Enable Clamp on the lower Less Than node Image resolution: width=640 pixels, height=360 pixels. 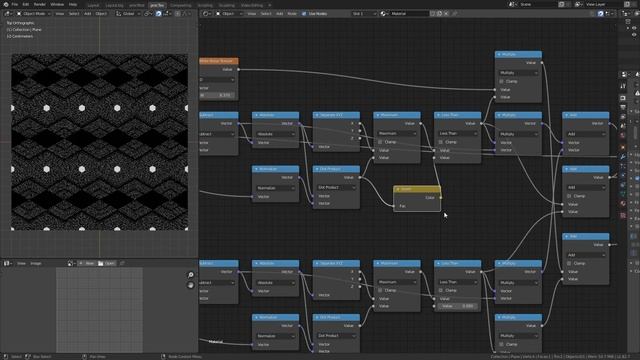coord(441,290)
